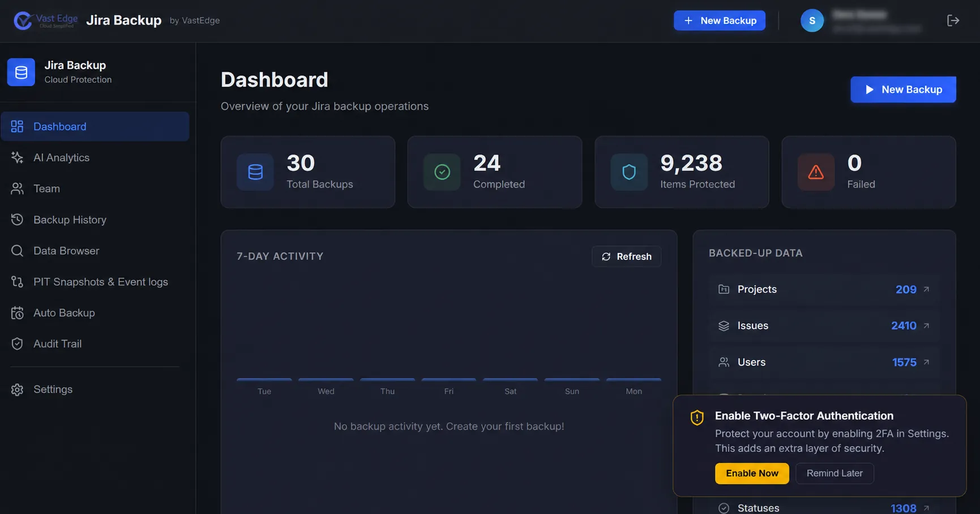Click the Total Backups database icon
Viewport: 980px width, 514px height.
tap(255, 172)
